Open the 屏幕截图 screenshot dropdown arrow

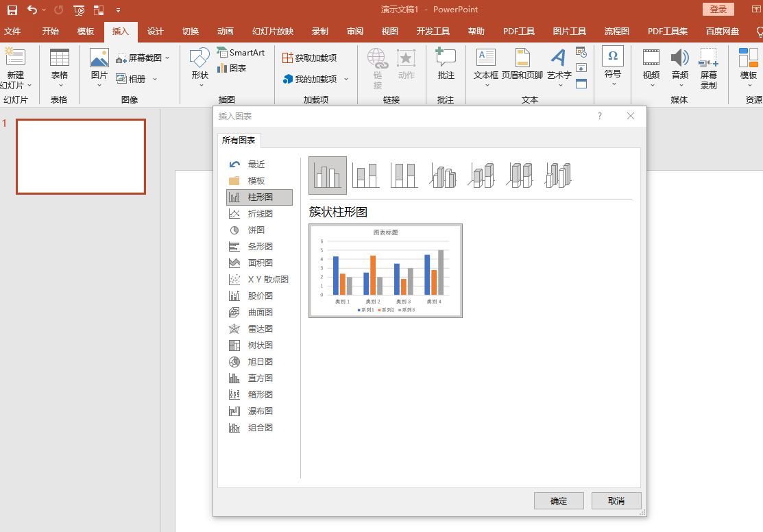pyautogui.click(x=167, y=58)
